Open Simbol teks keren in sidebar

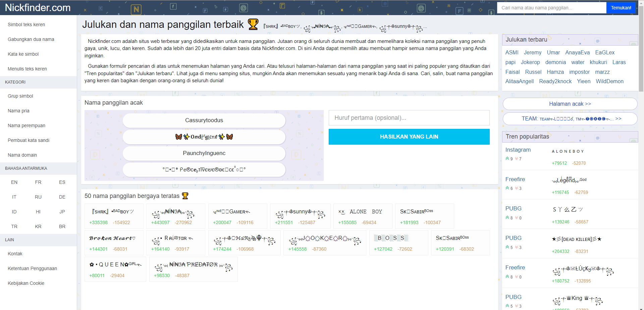click(x=26, y=24)
